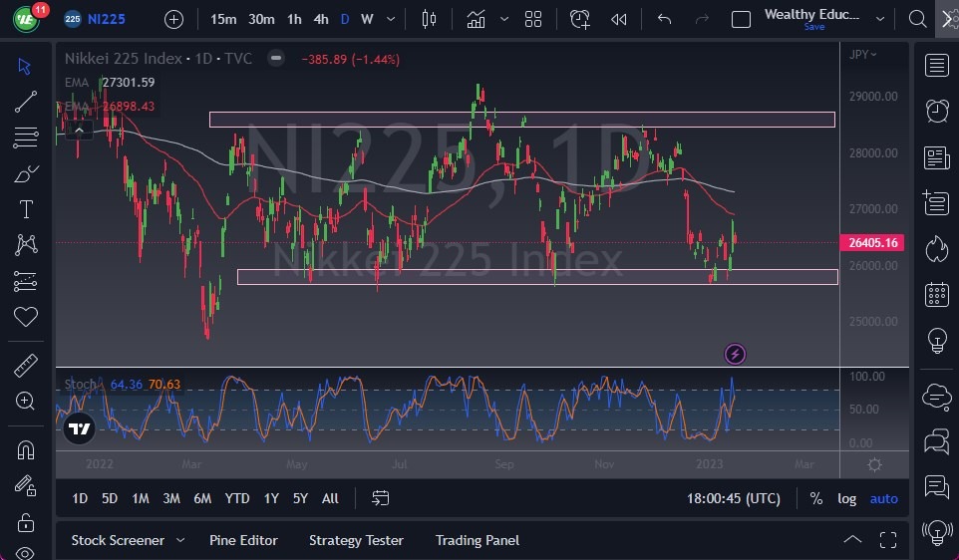Expand the Stock Screener dropdown arrow

(180, 540)
